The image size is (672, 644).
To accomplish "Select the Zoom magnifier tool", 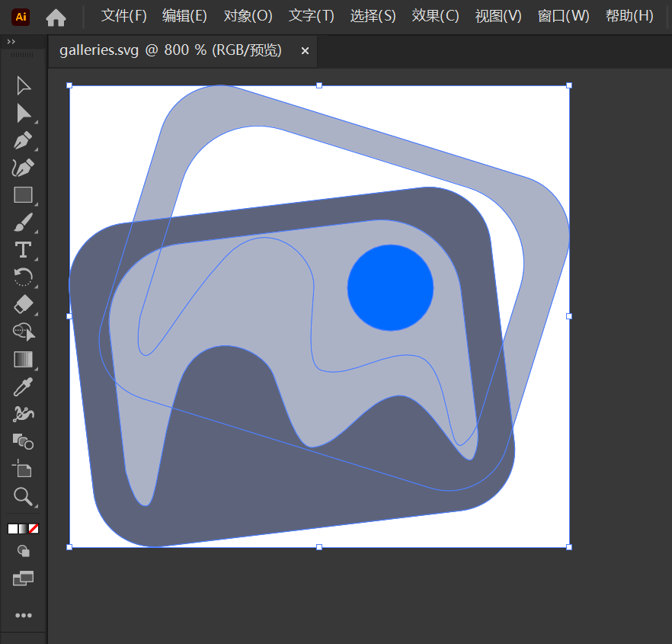I will pyautogui.click(x=23, y=496).
